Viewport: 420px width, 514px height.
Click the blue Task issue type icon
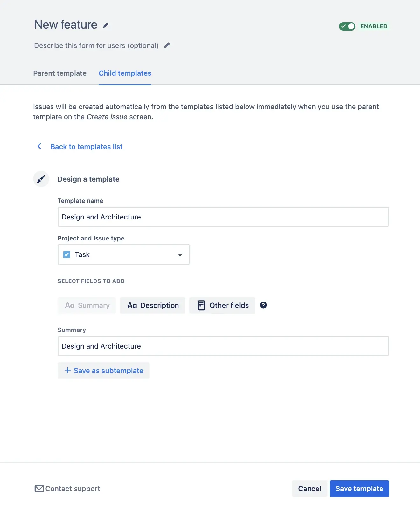[67, 254]
